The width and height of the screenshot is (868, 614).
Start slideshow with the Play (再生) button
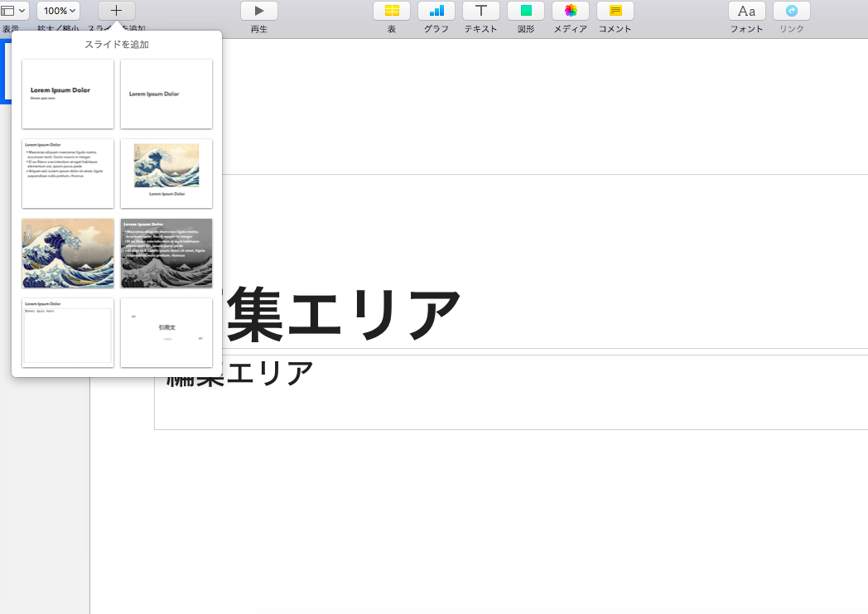[x=259, y=11]
